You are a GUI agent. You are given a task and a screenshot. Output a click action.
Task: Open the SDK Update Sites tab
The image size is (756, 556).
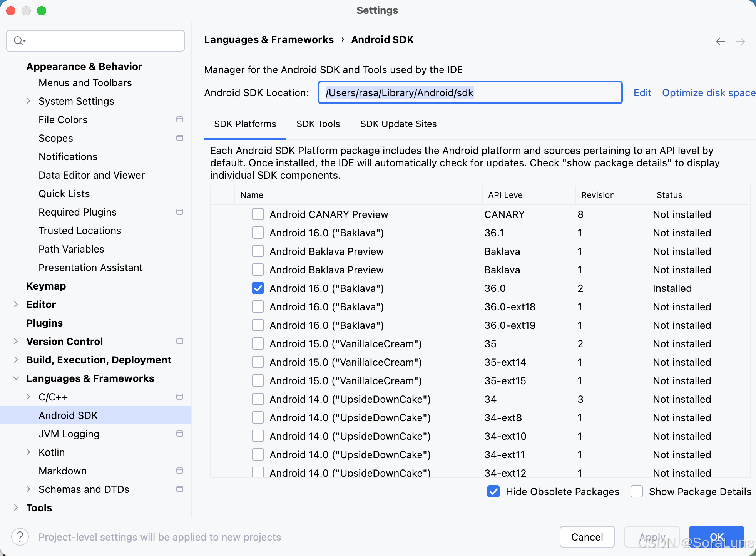point(398,124)
